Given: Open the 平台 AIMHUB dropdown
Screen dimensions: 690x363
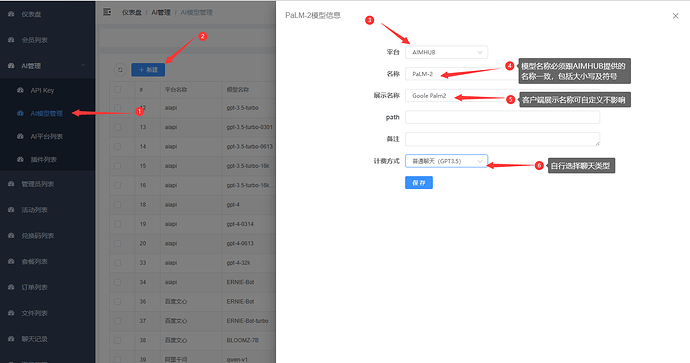Looking at the screenshot, I should click(x=446, y=52).
